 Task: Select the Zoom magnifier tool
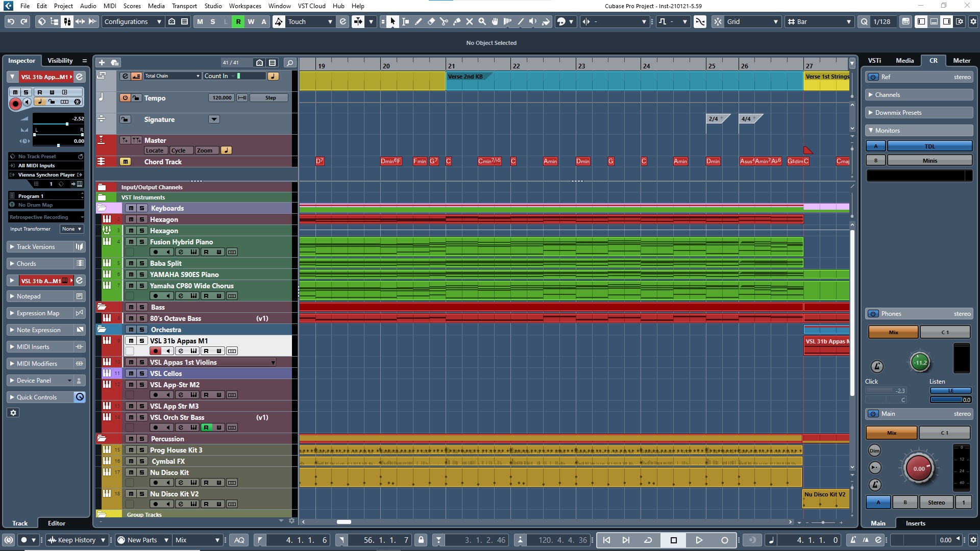click(482, 21)
